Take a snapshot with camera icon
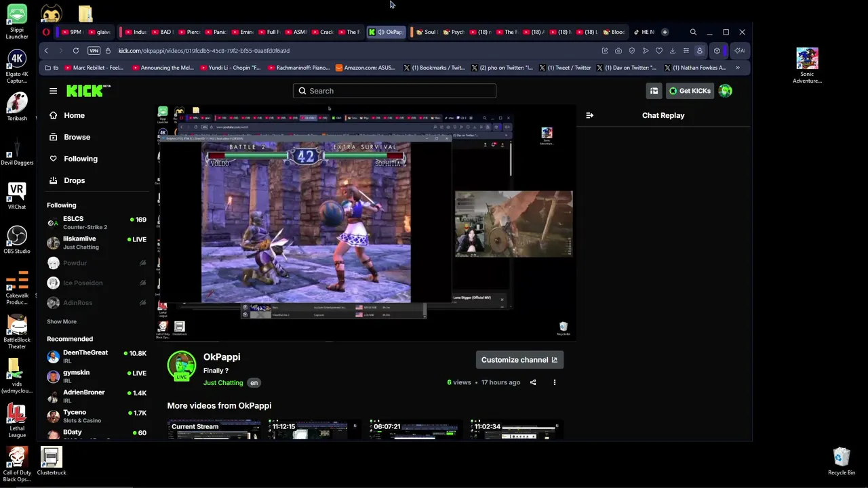Viewport: 868px width, 488px height. (618, 51)
